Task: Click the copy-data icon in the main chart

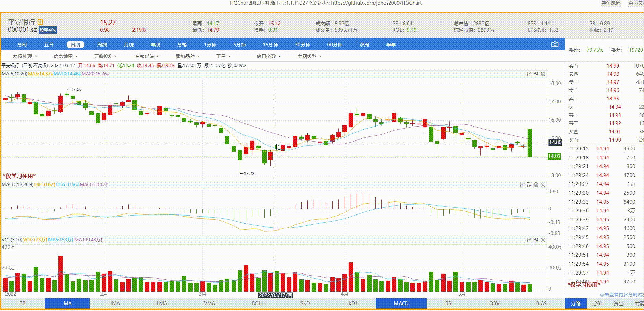Action: pos(543,74)
